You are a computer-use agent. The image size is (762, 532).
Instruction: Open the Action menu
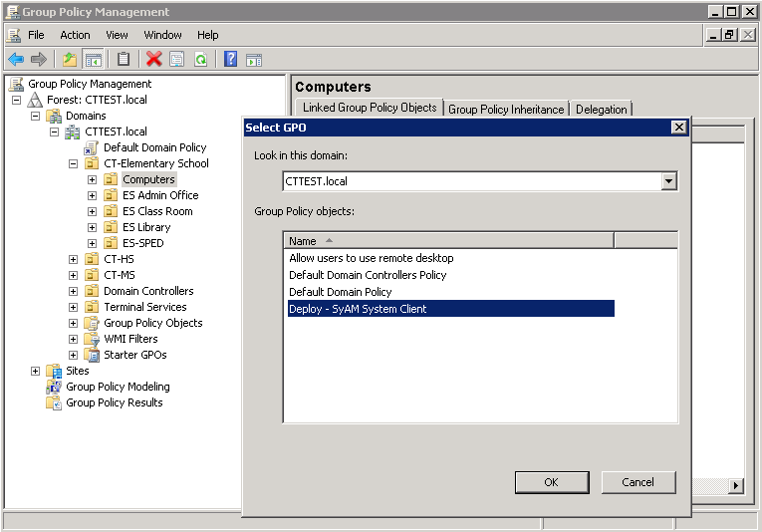point(75,35)
